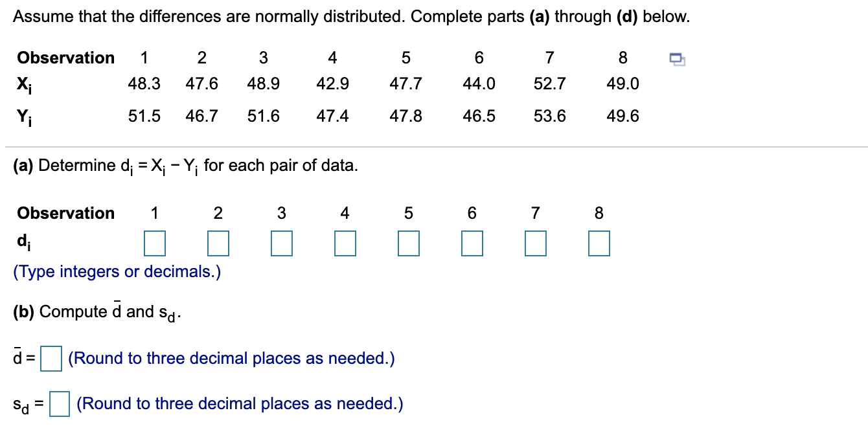Select the data table icon beside Observation 8
The image size is (868, 426).
[678, 58]
